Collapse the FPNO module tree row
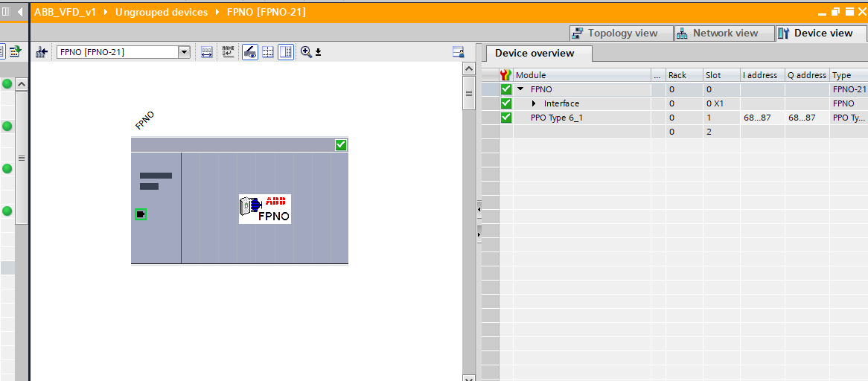Screen dimensions: 868x381 [520, 89]
